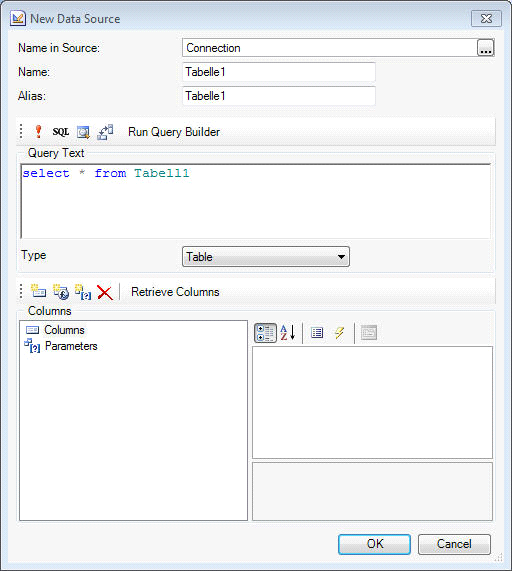
Task: Click Retrieve Columns
Action: (x=175, y=292)
